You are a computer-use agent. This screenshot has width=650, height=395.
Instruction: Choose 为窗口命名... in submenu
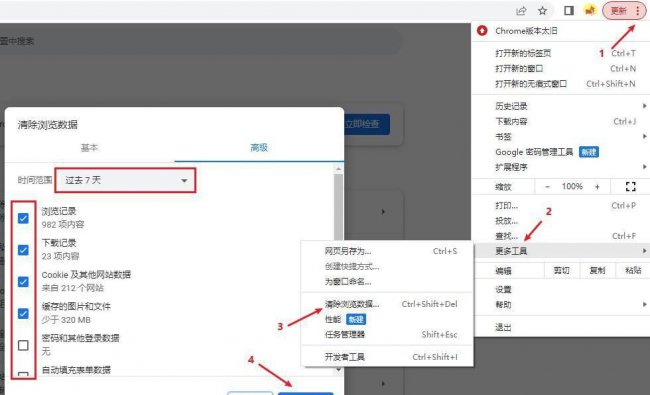pyautogui.click(x=387, y=282)
